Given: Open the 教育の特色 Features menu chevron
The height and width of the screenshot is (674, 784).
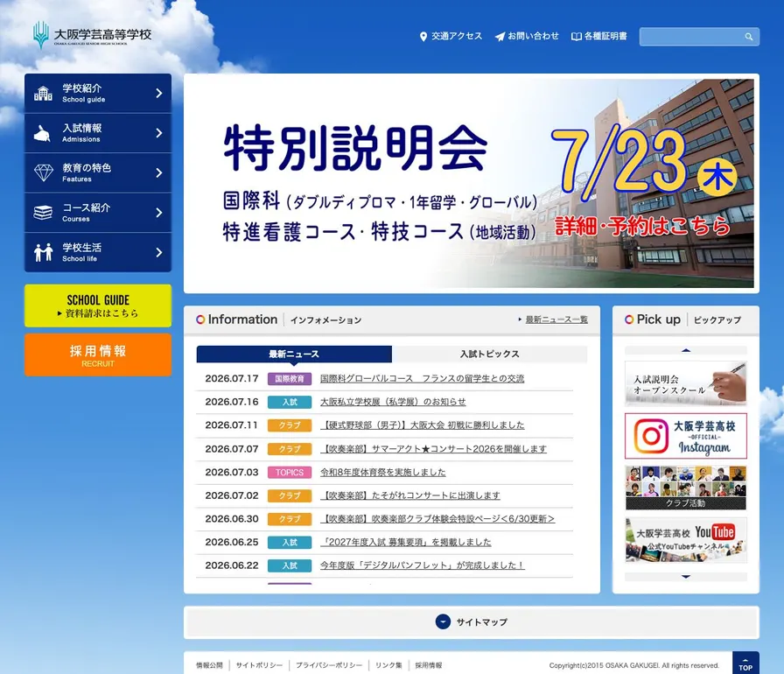Looking at the screenshot, I should (x=159, y=173).
